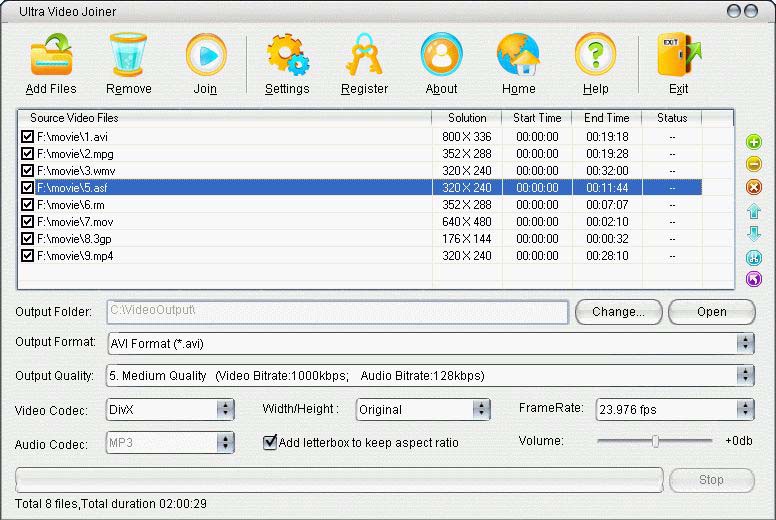This screenshot has width=776, height=520.
Task: Click the Add Files toolbar icon
Action: point(50,56)
